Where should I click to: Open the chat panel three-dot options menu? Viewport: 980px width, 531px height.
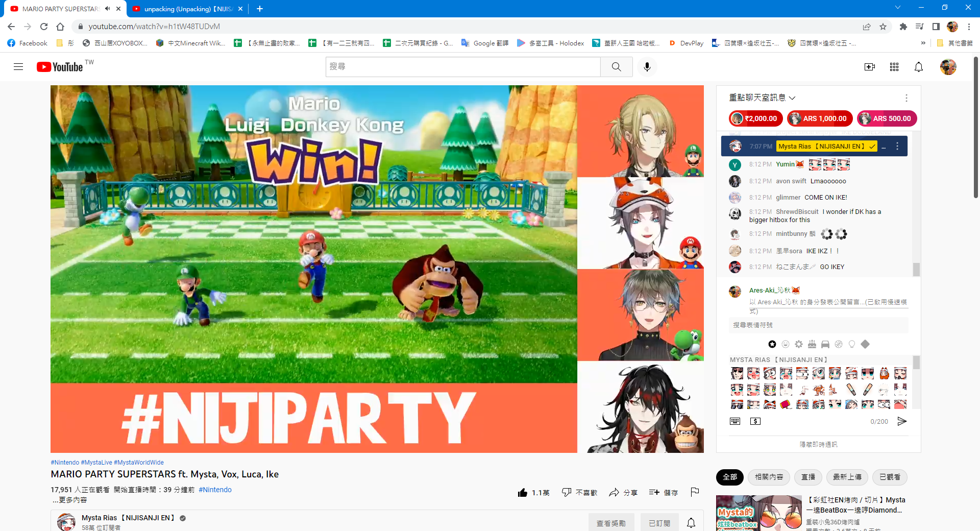coord(906,98)
